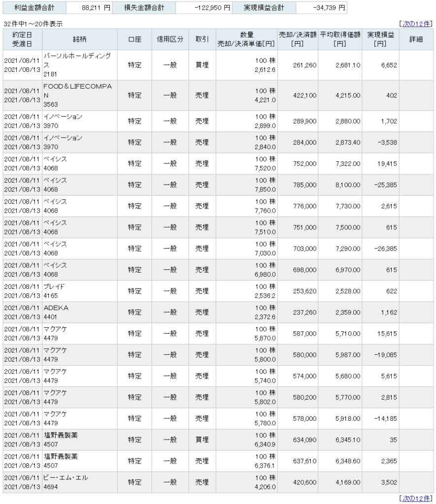This screenshot has height=504, width=436.
Task: Click the 4,215.00 average acquisition price
Action: click(x=348, y=95)
